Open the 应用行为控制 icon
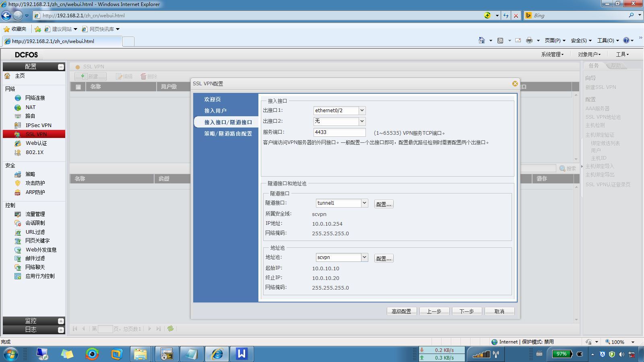Screen dimensions: 644x362 [x=18, y=276]
